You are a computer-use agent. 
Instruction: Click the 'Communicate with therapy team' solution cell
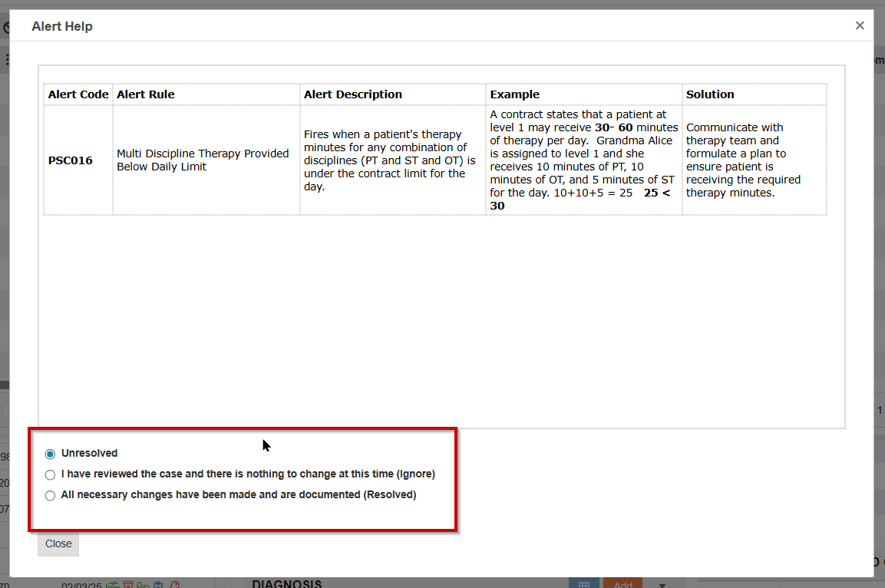coord(754,160)
